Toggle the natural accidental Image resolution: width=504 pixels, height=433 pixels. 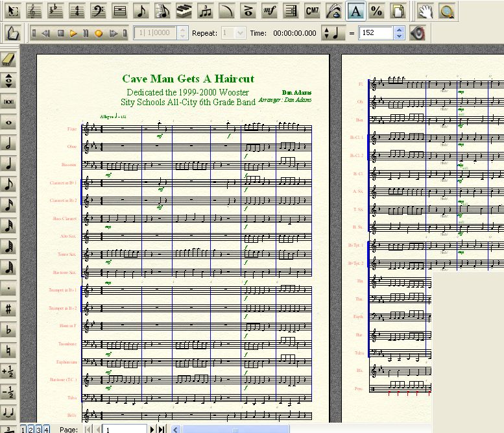click(x=8, y=351)
